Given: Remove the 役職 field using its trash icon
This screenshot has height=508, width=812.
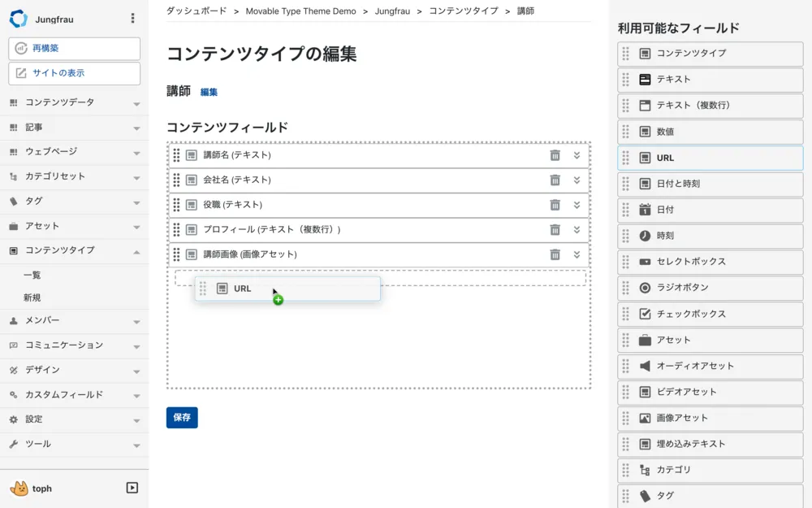Looking at the screenshot, I should (555, 206).
